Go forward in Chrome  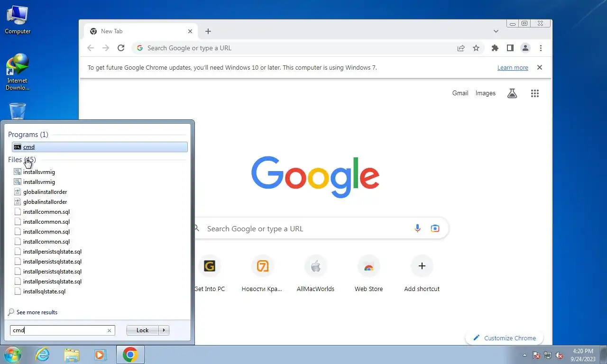point(106,48)
